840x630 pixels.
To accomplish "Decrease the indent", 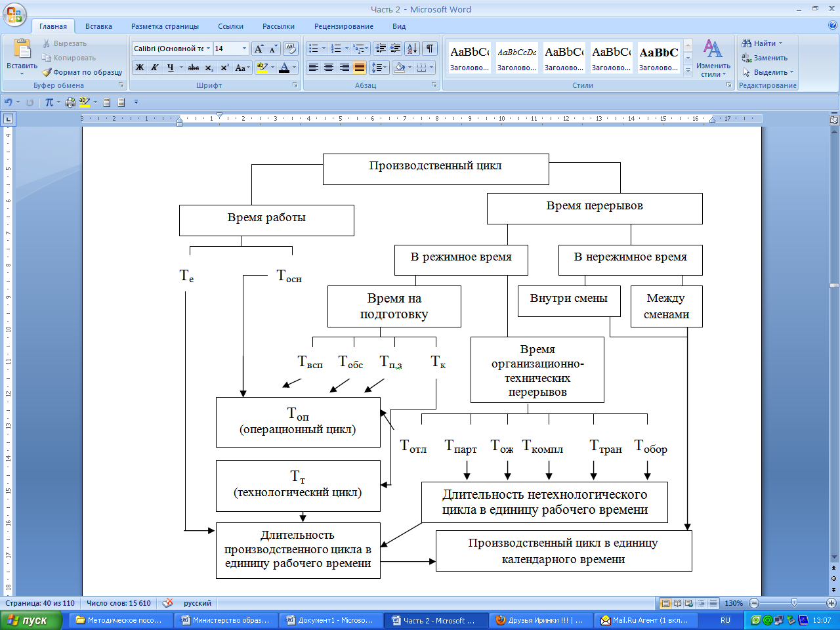I will tap(381, 49).
